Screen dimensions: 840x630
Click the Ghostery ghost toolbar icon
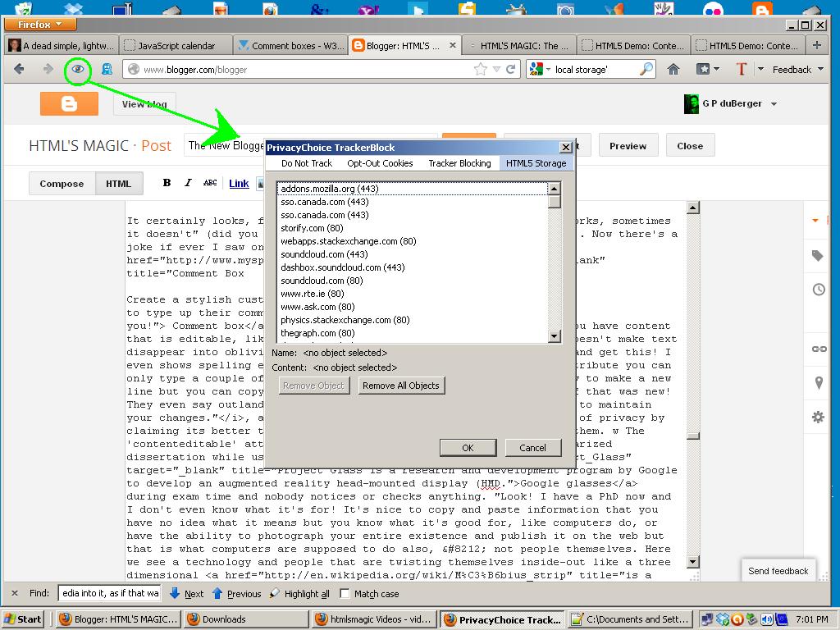pos(107,69)
